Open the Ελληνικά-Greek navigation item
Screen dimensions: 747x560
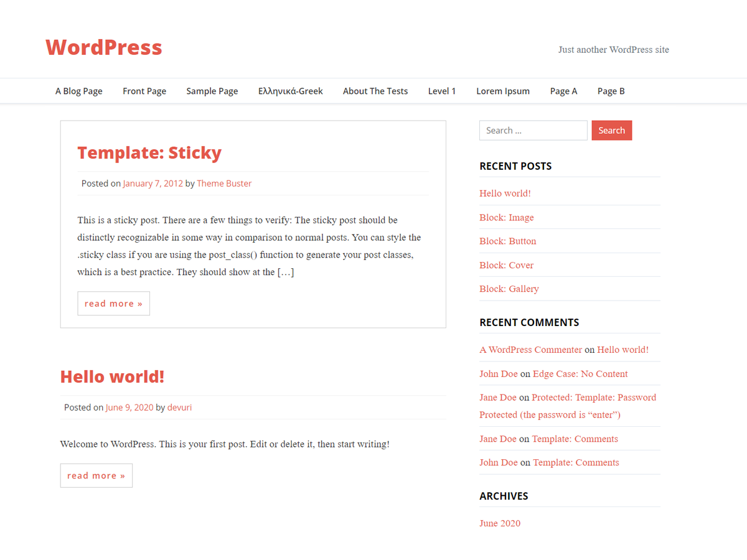point(290,91)
